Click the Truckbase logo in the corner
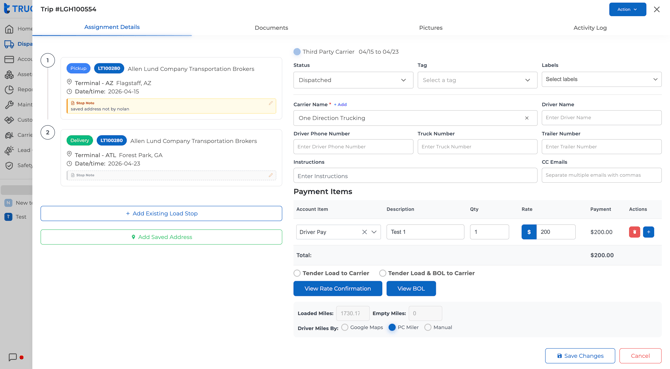Viewport: 670px width, 369px height. click(17, 9)
